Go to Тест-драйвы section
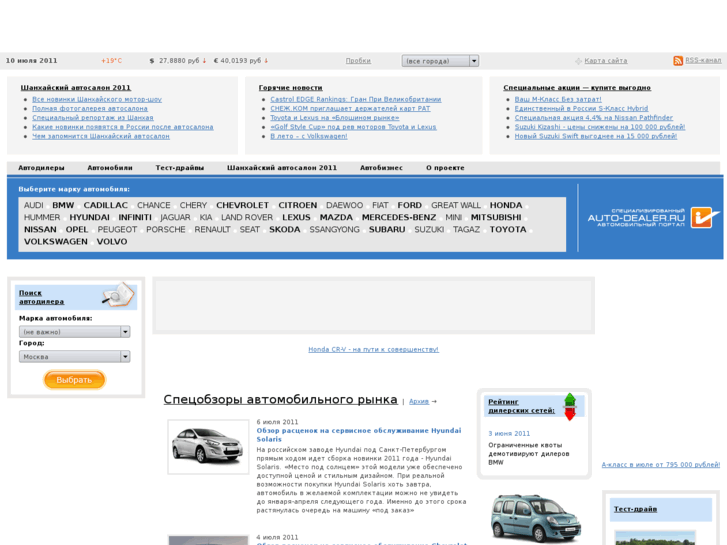 pos(179,168)
